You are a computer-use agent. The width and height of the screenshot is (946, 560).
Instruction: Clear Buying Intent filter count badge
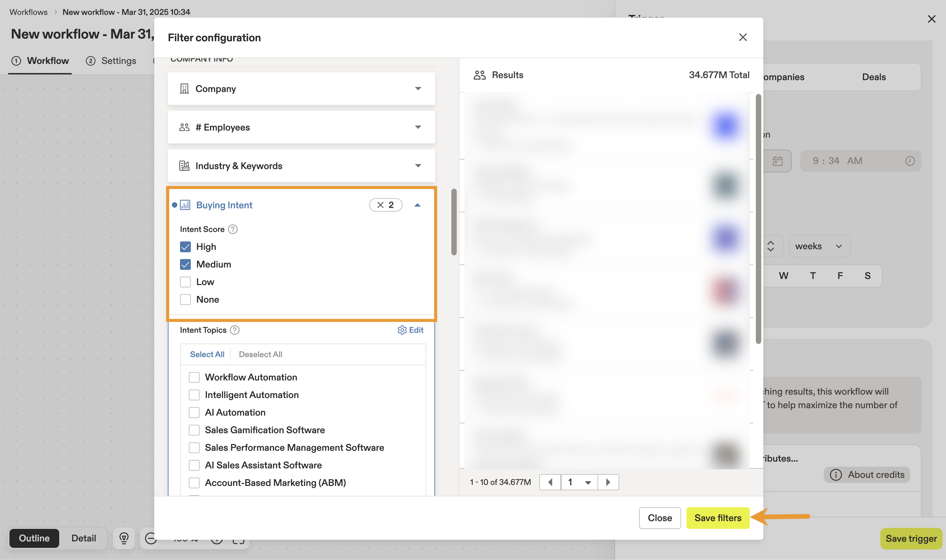coord(381,205)
